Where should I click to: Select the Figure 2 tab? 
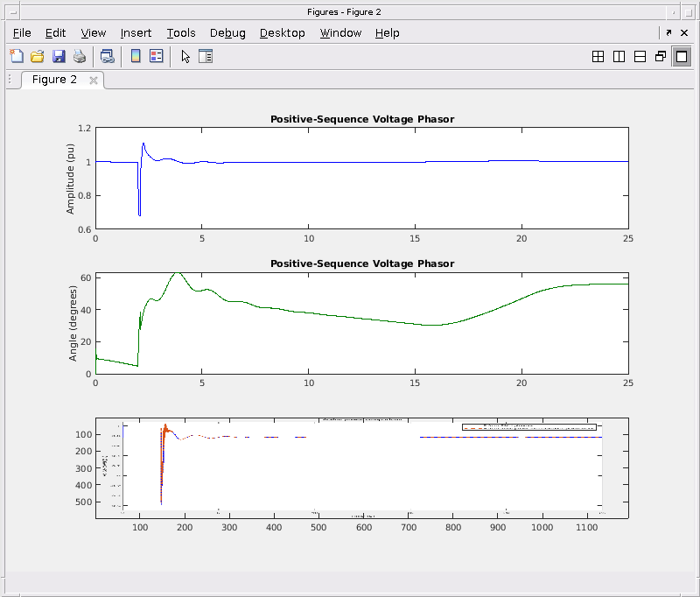tap(54, 80)
